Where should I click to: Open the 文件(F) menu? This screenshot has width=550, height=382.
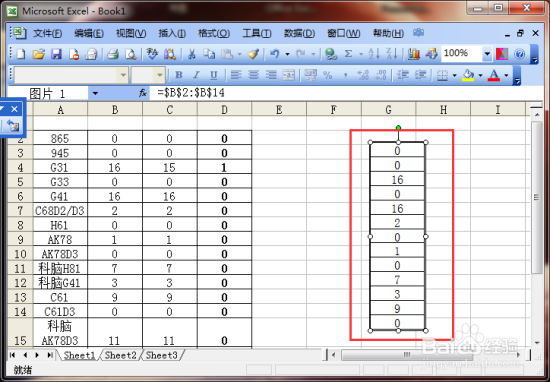coord(48,33)
